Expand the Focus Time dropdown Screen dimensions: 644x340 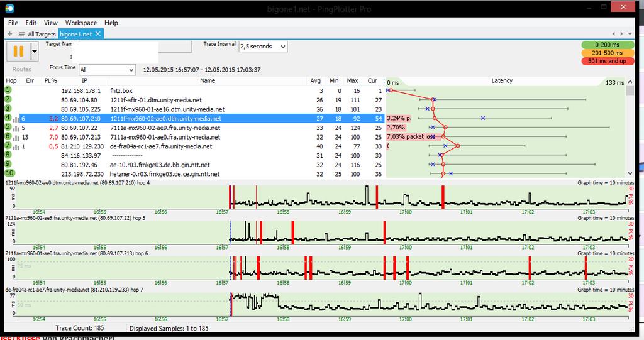tap(131, 70)
